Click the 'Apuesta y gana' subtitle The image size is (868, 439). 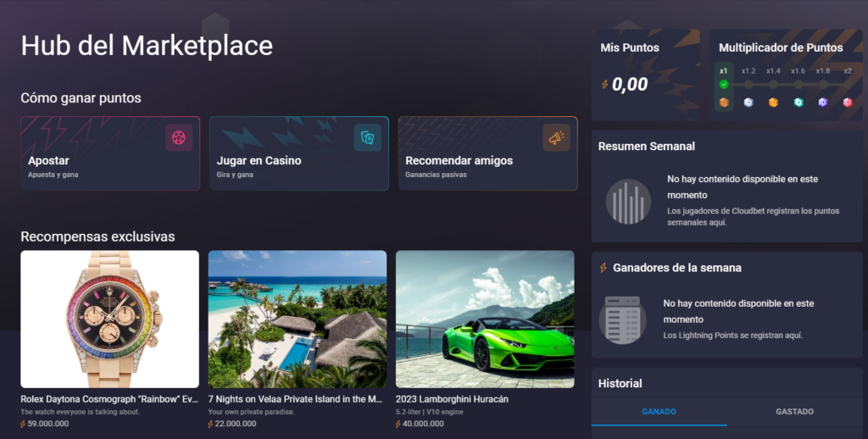coord(53,175)
